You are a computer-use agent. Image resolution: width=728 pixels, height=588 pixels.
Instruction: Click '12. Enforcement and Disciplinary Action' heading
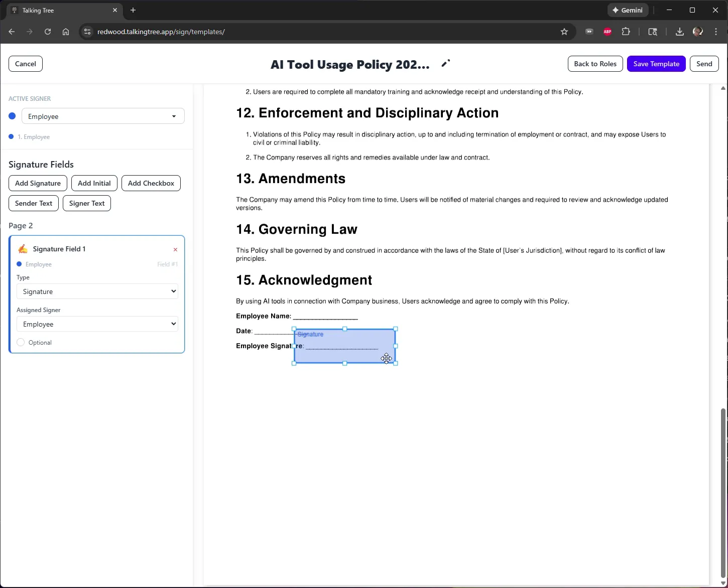368,113
